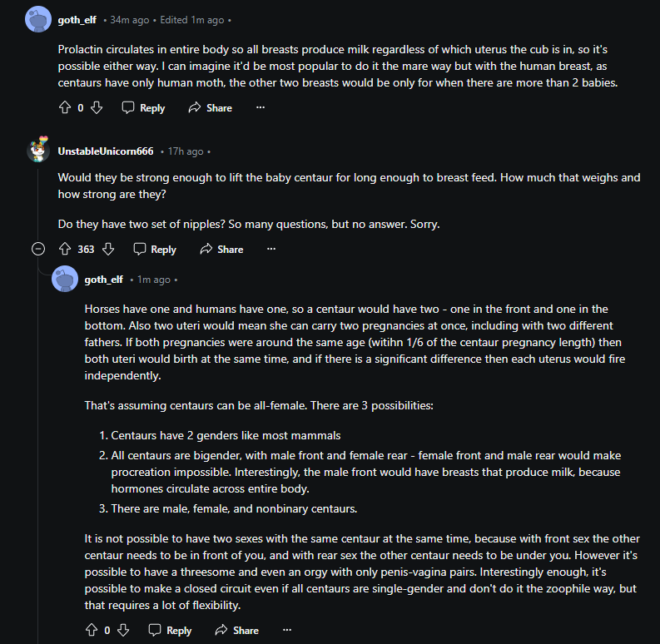Downvote goth_elf's prolactin comment

pos(96,107)
